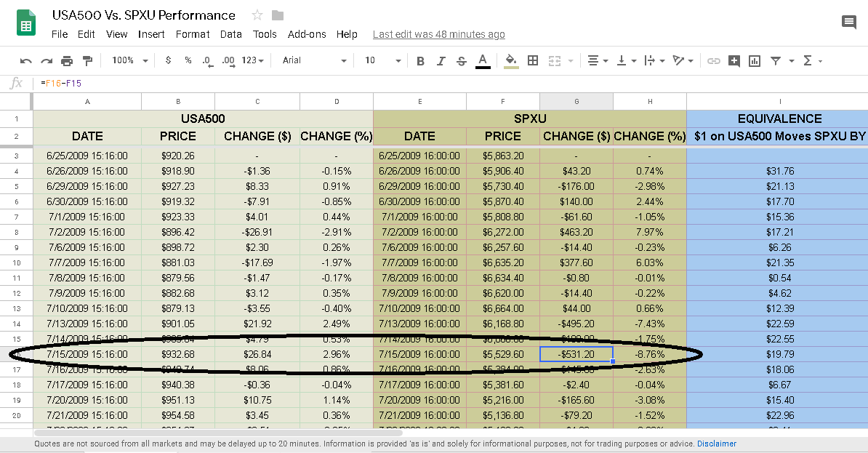Viewport: 868px width, 453px height.
Task: Toggle the filter funnel icon
Action: point(776,61)
